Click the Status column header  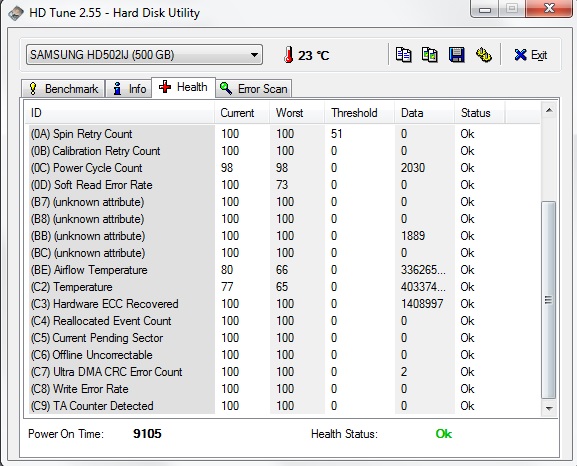(479, 113)
